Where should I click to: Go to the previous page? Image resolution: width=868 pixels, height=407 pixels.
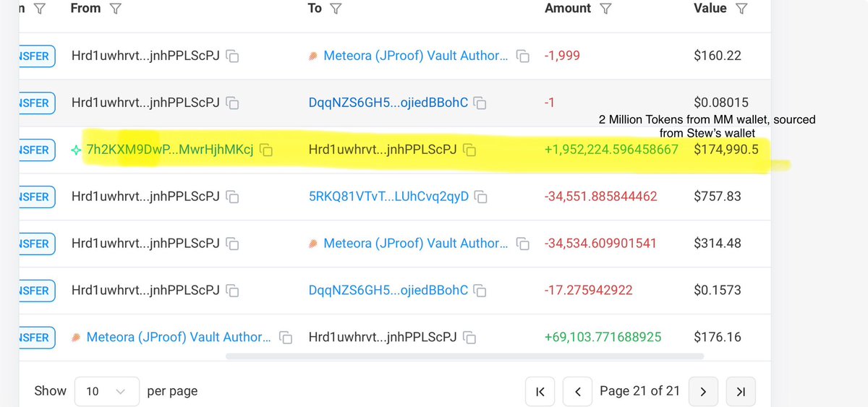[x=578, y=391]
